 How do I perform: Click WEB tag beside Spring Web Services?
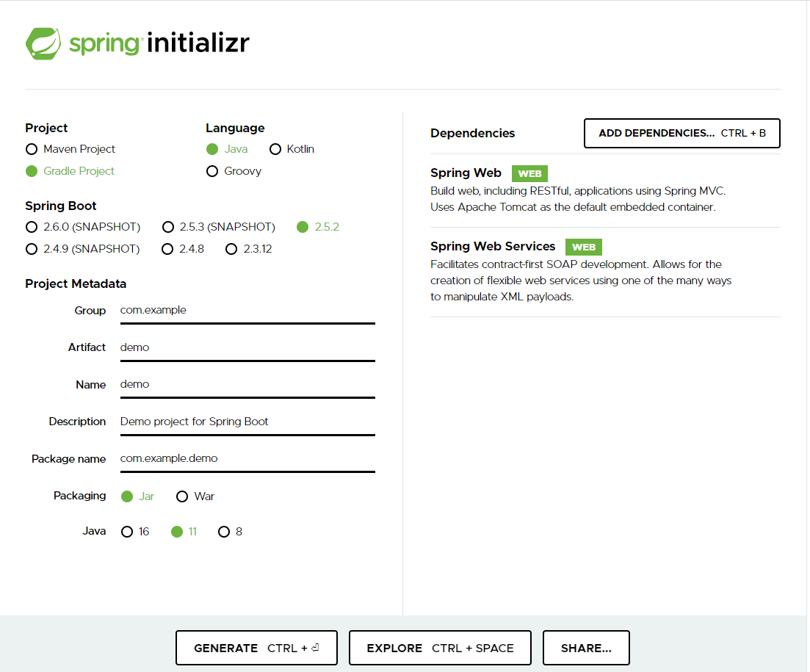pos(584,247)
